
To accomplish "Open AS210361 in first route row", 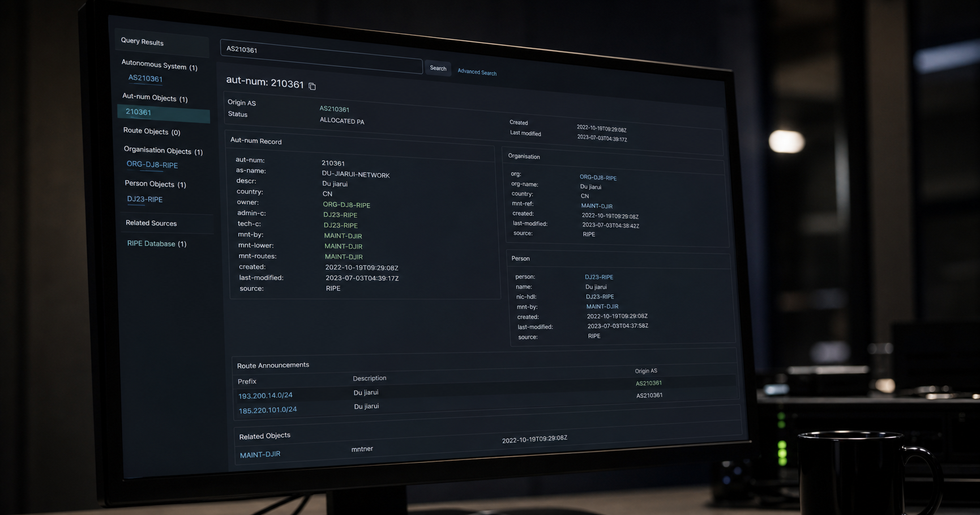I will point(649,384).
